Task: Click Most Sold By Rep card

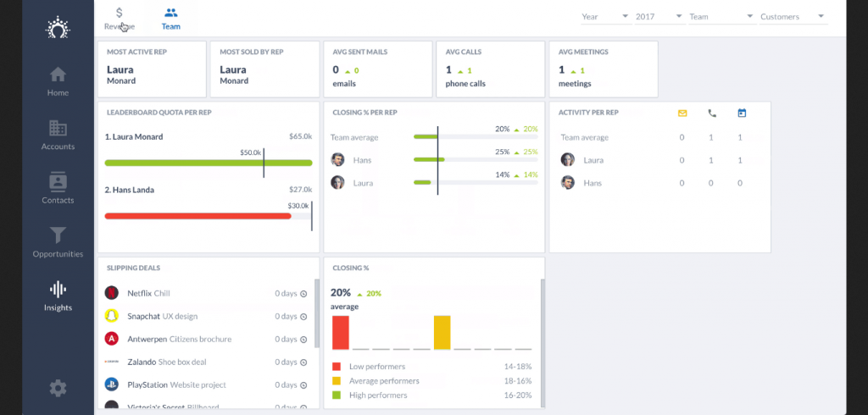Action: (x=264, y=69)
